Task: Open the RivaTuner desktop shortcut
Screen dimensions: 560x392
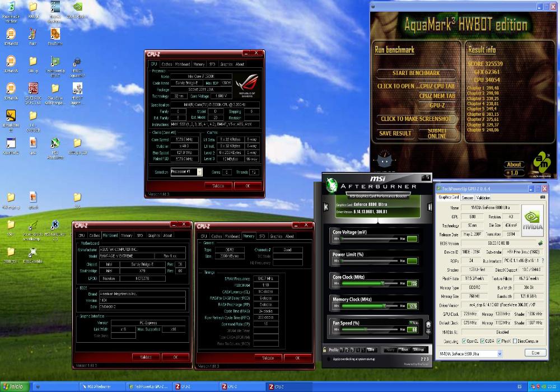Action: (x=55, y=36)
